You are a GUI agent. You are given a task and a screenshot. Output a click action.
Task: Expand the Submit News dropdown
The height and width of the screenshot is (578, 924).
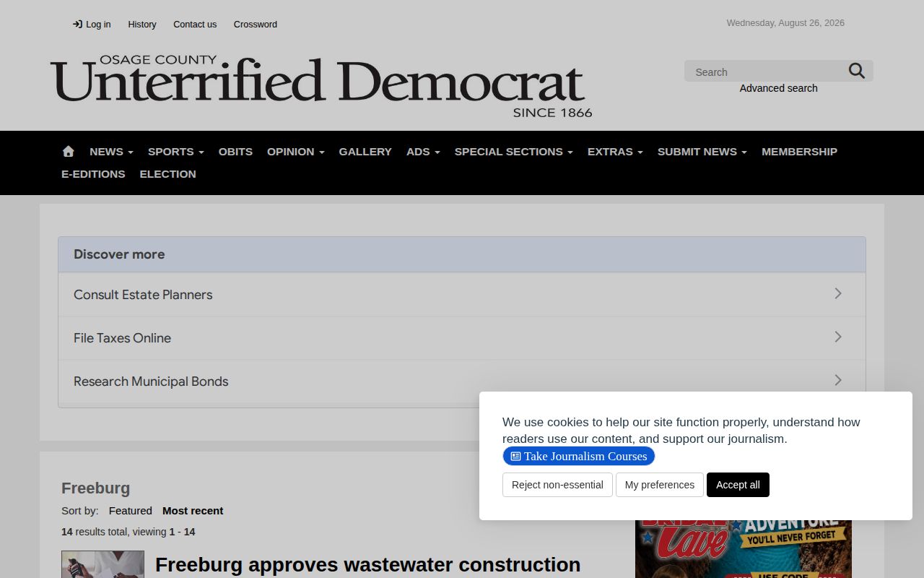[702, 152]
